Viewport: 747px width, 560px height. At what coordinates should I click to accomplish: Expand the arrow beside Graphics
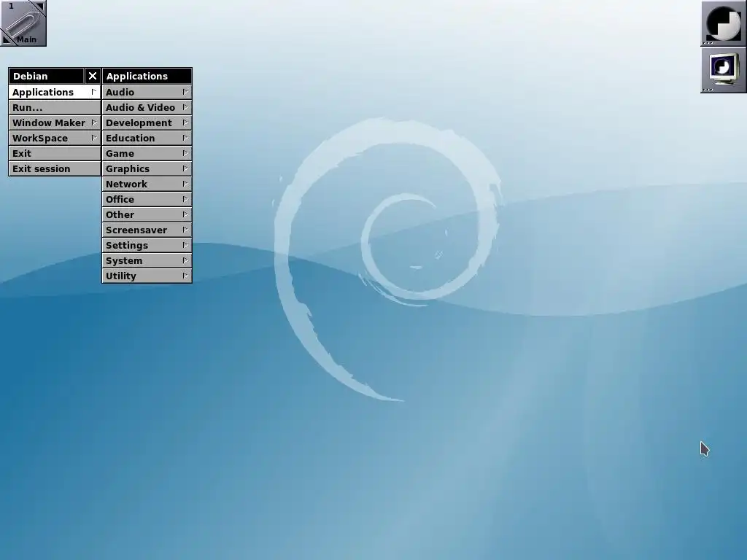coord(185,168)
